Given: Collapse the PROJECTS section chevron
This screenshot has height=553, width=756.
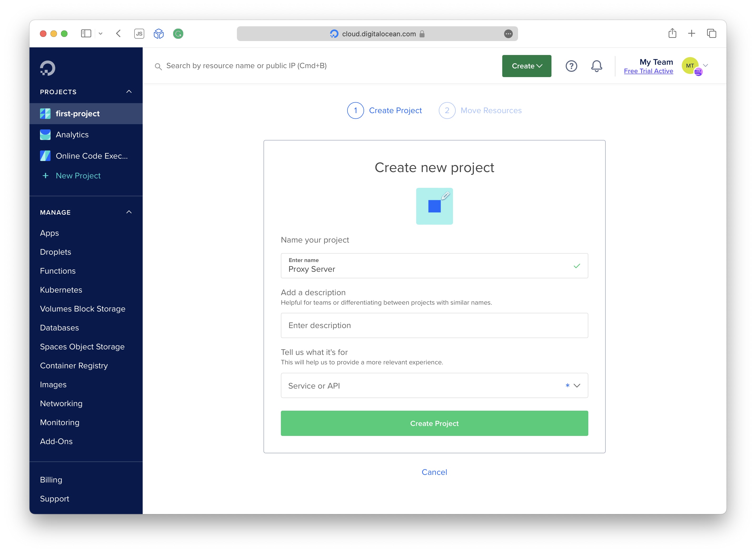Looking at the screenshot, I should (129, 92).
